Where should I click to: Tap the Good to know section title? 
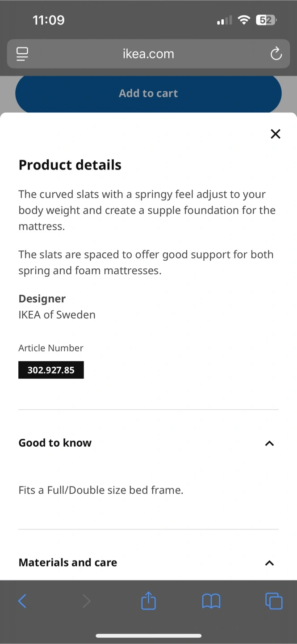pos(55,443)
